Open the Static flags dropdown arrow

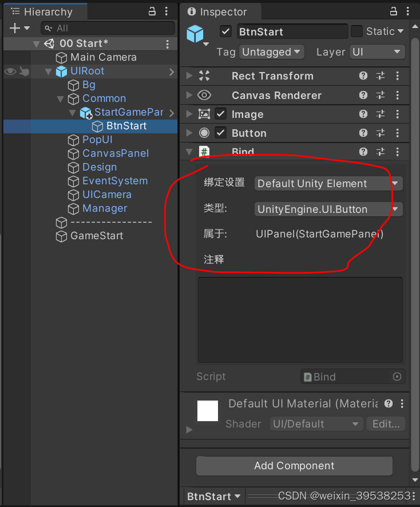point(401,31)
